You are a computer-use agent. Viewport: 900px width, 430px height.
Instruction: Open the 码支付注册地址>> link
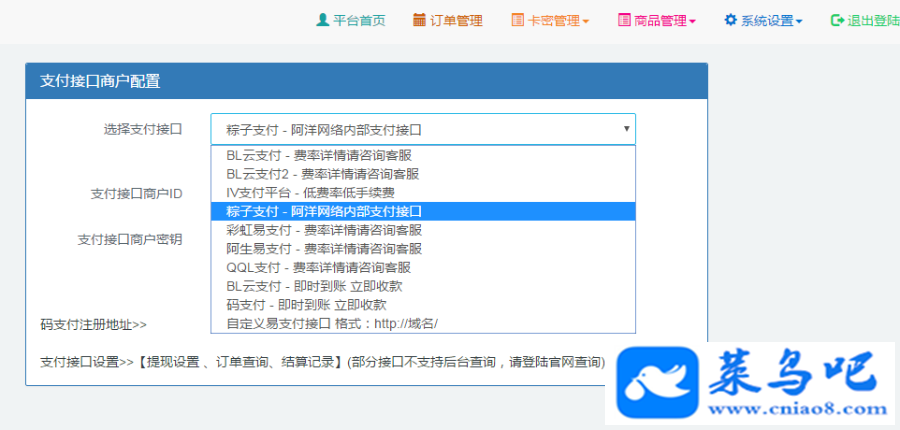point(94,324)
